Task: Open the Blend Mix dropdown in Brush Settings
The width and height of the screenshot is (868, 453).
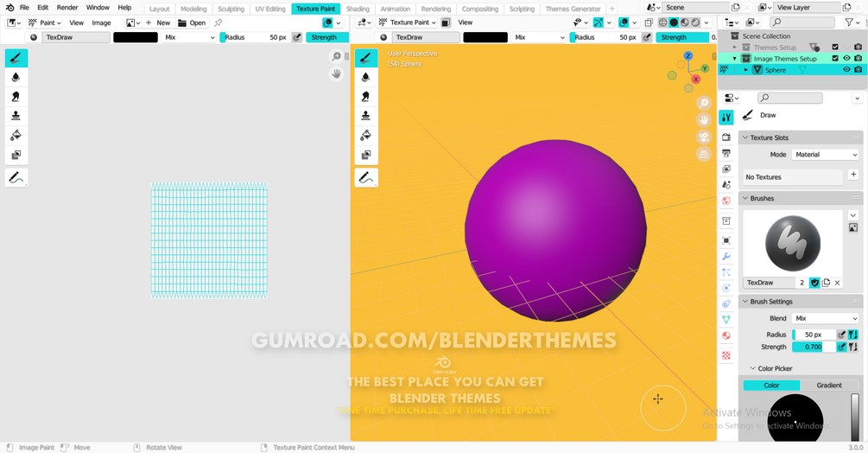Action: point(826,318)
